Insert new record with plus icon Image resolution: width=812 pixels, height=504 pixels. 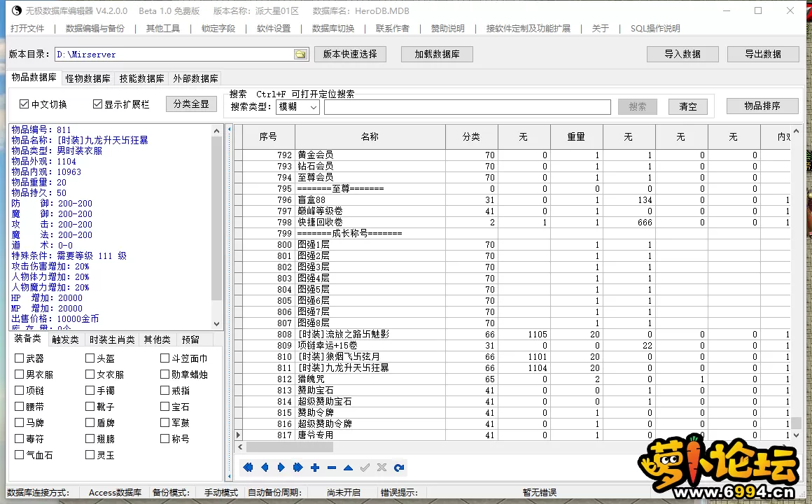coord(315,468)
